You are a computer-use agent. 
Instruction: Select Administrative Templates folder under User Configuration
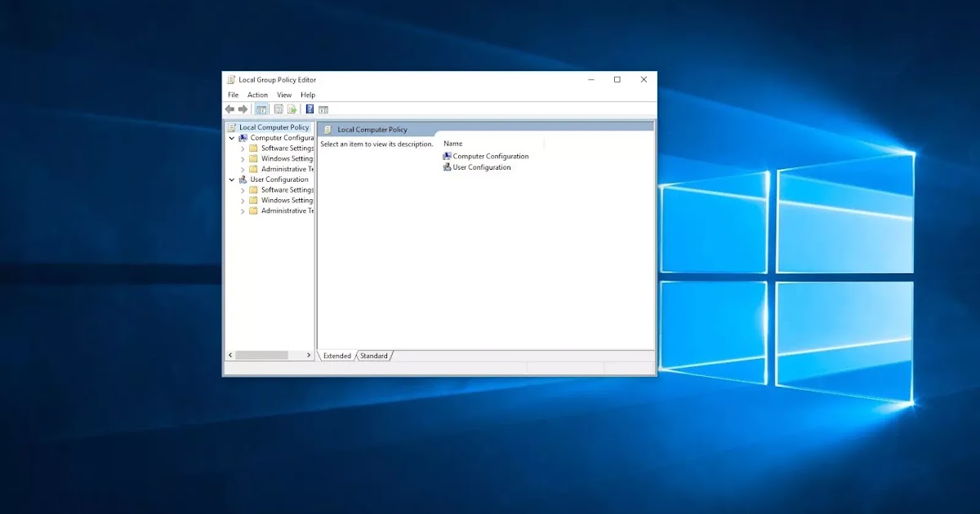coord(282,210)
